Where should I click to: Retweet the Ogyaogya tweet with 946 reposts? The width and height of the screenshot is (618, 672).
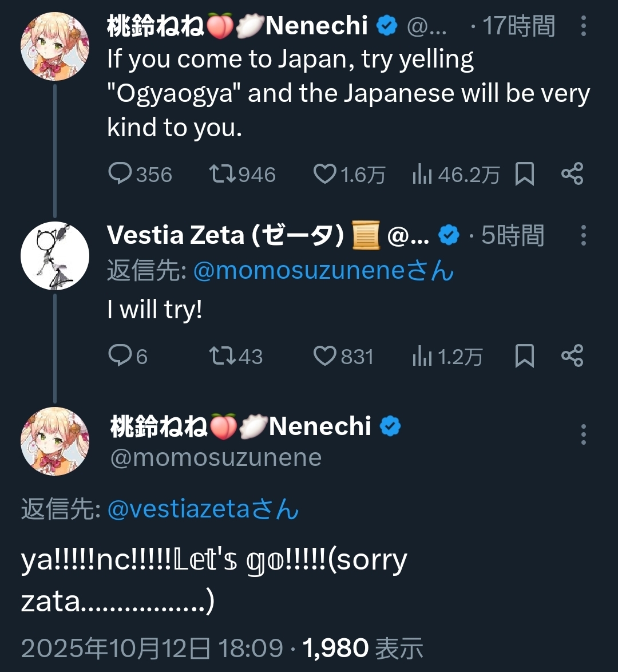(221, 174)
